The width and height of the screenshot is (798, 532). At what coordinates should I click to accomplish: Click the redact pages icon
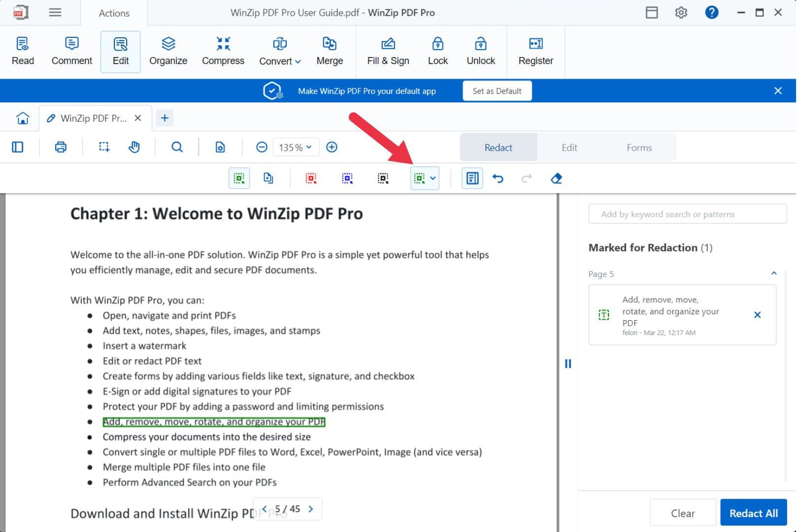(268, 178)
